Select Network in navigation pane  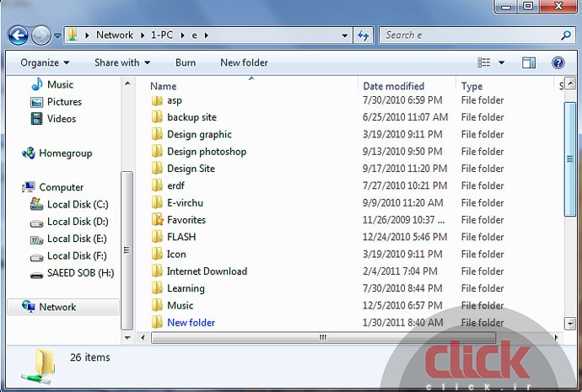(x=63, y=307)
